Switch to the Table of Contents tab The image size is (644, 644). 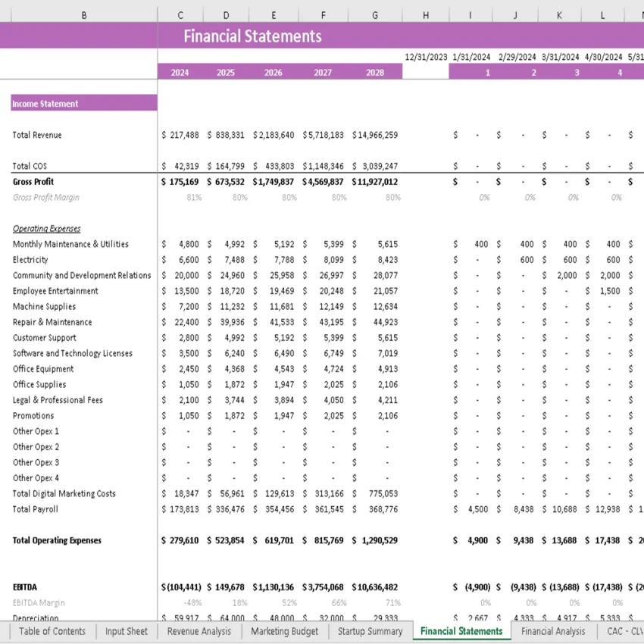click(51, 631)
